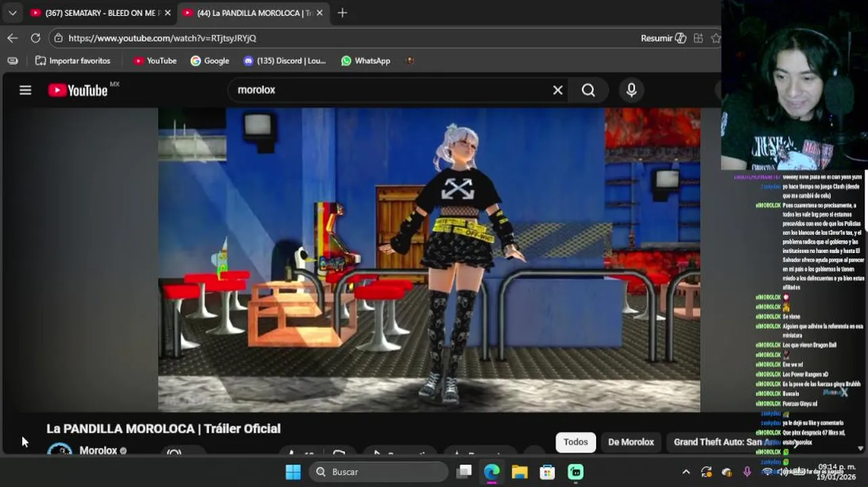Click the La PANDILLA MOROLOCA video title

coord(164,429)
